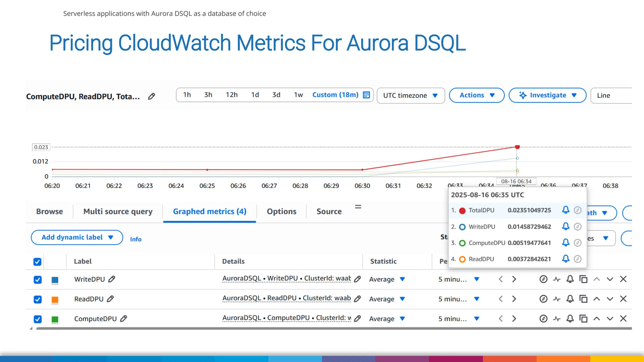Move ReadDPU row up

pyautogui.click(x=597, y=299)
